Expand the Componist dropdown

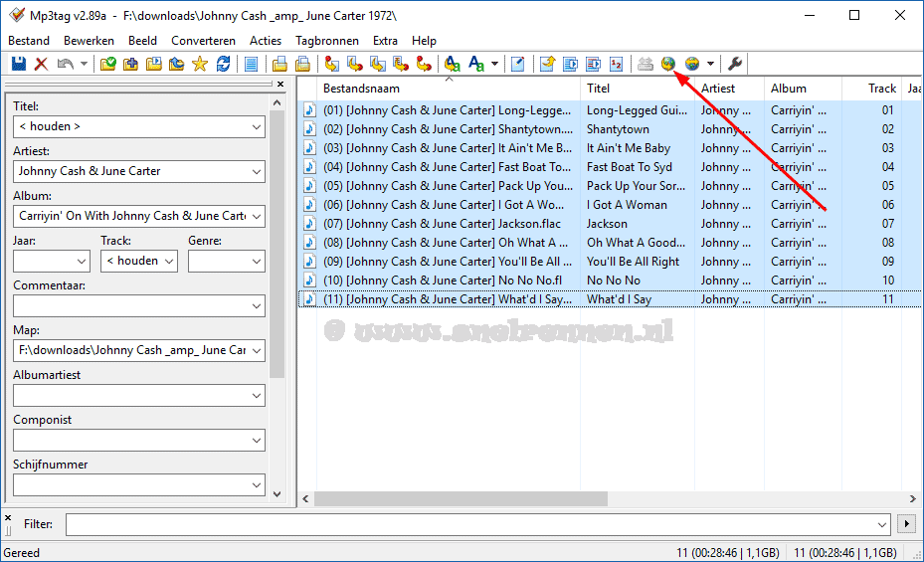pyautogui.click(x=257, y=440)
